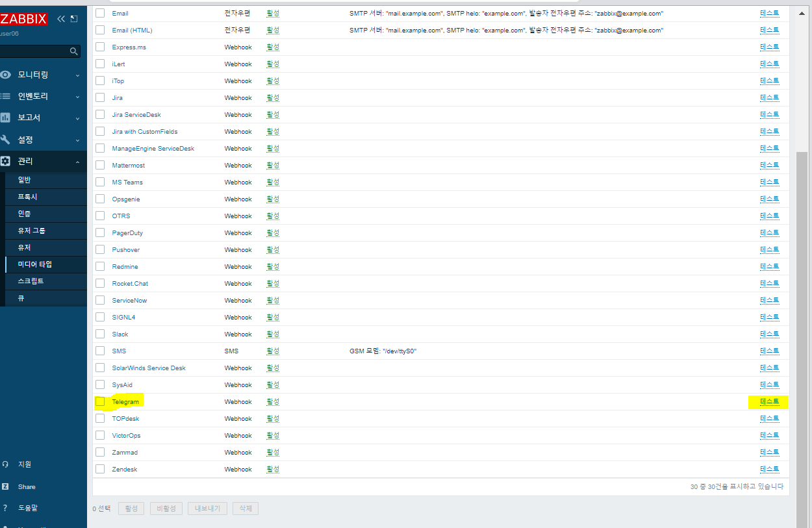812x528 pixels.
Task: Click the 내보내기 export button
Action: 208,509
